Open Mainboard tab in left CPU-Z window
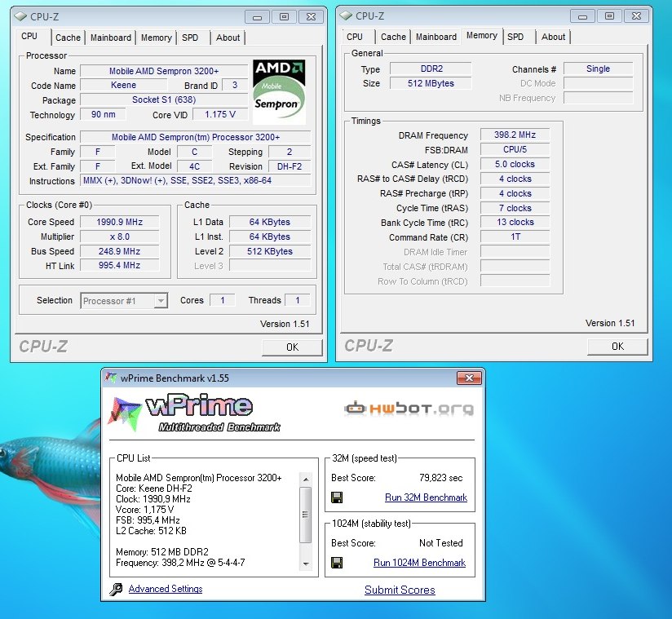The width and height of the screenshot is (672, 619). (x=111, y=38)
